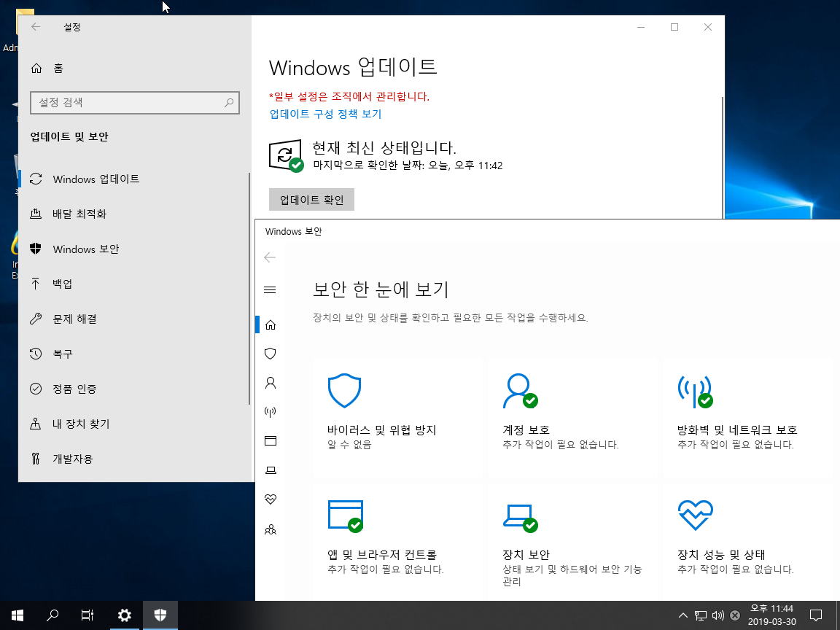This screenshot has width=840, height=630.
Task: Select device health heart sidebar icon
Action: pos(271,499)
